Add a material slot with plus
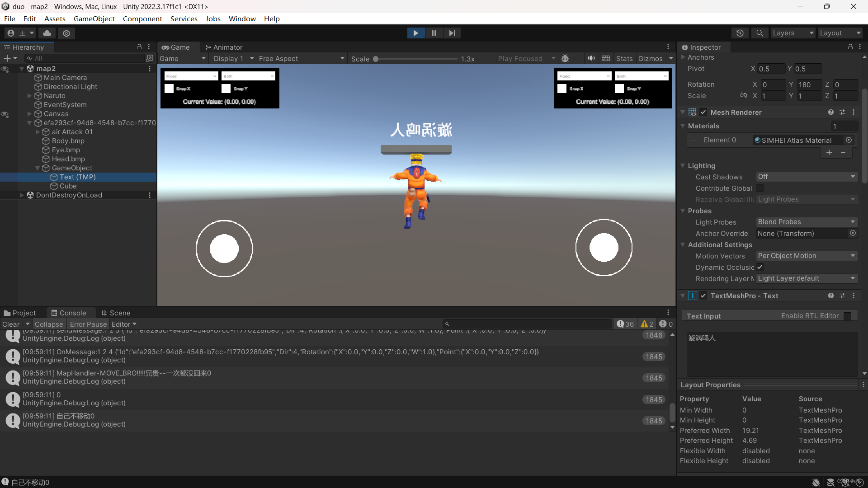 tap(829, 152)
